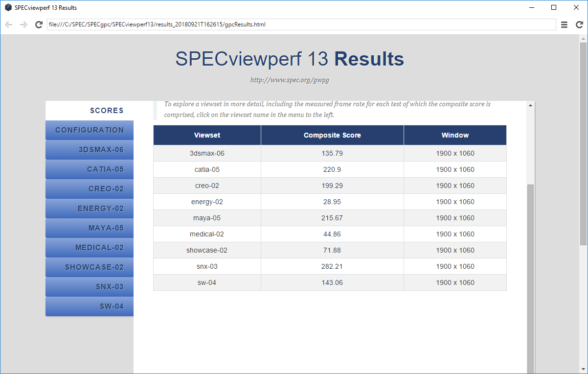Click the creo-02 viewset cell
The width and height of the screenshot is (588, 374).
tap(207, 186)
